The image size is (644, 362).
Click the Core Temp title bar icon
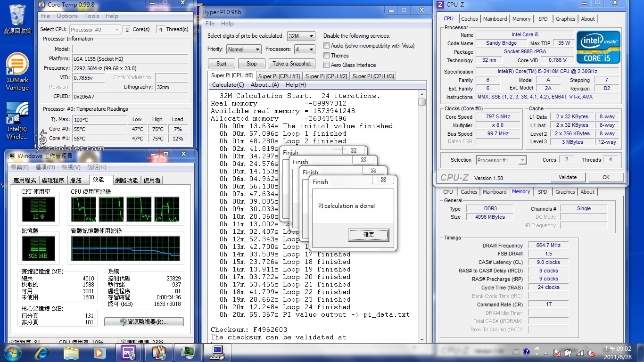tap(42, 5)
